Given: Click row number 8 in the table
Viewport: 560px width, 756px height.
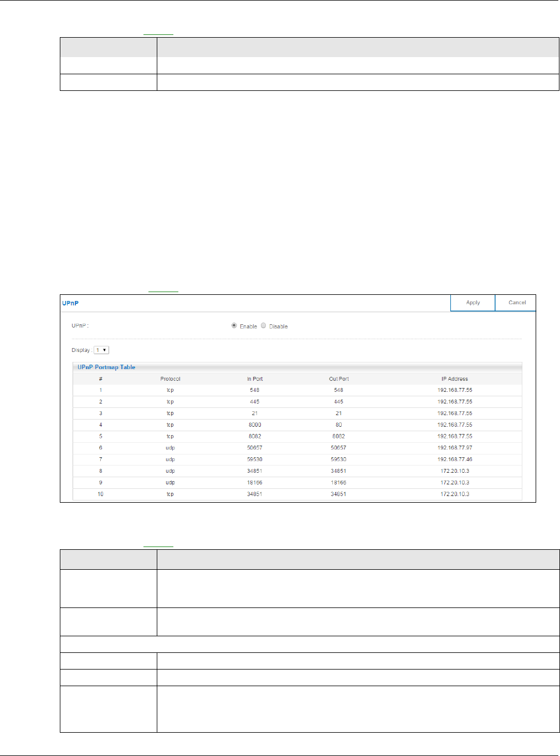Looking at the screenshot, I should pyautogui.click(x=101, y=471).
